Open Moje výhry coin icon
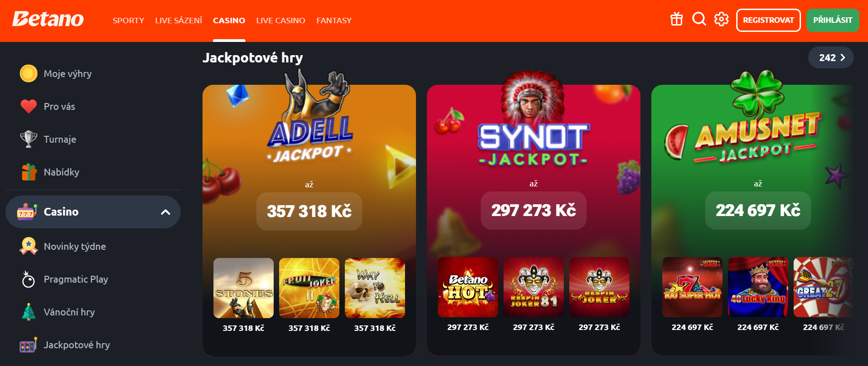The height and width of the screenshot is (366, 868). click(28, 73)
